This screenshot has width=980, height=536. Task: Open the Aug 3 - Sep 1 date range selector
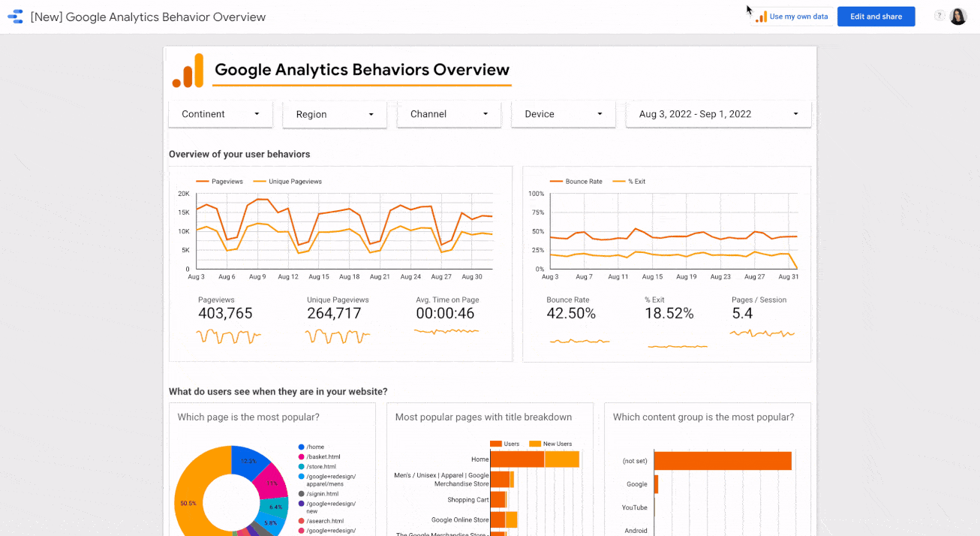pyautogui.click(x=717, y=114)
